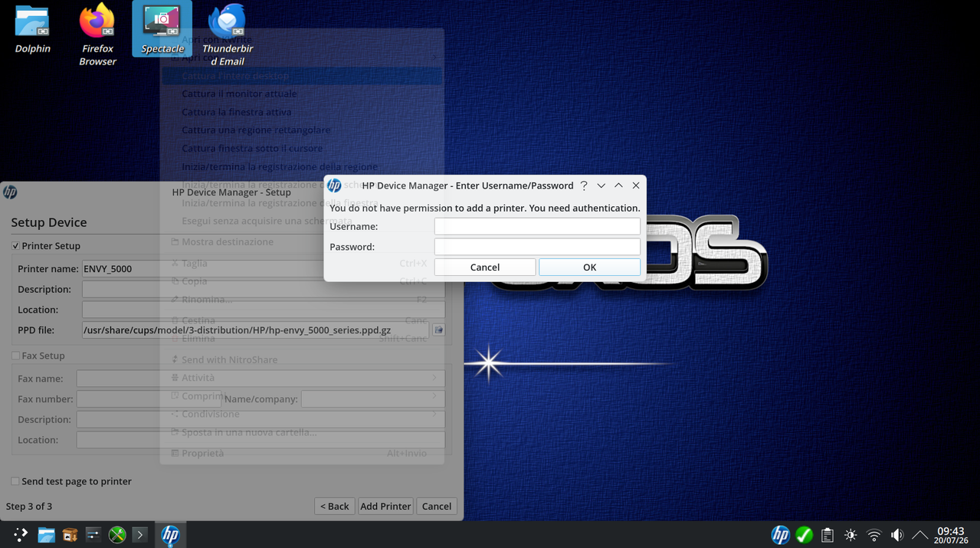Click the Step 3 of 3 status text
Image resolution: width=980 pixels, height=548 pixels.
(x=29, y=507)
